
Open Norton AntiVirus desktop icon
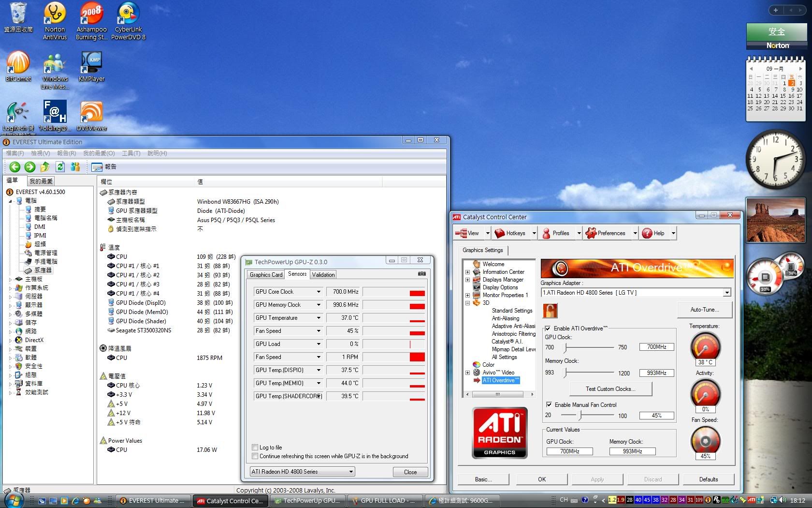click(x=55, y=20)
